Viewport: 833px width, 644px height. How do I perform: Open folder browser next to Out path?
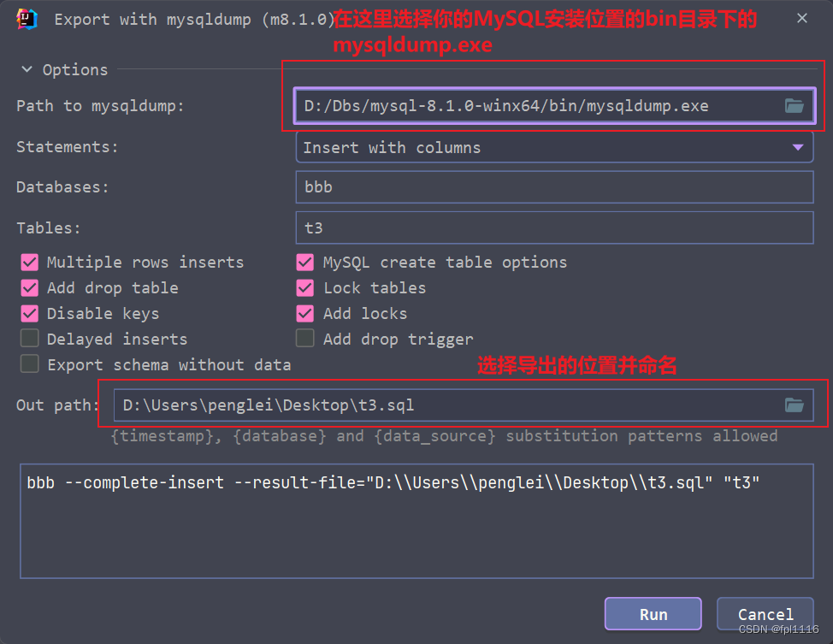[x=794, y=405]
